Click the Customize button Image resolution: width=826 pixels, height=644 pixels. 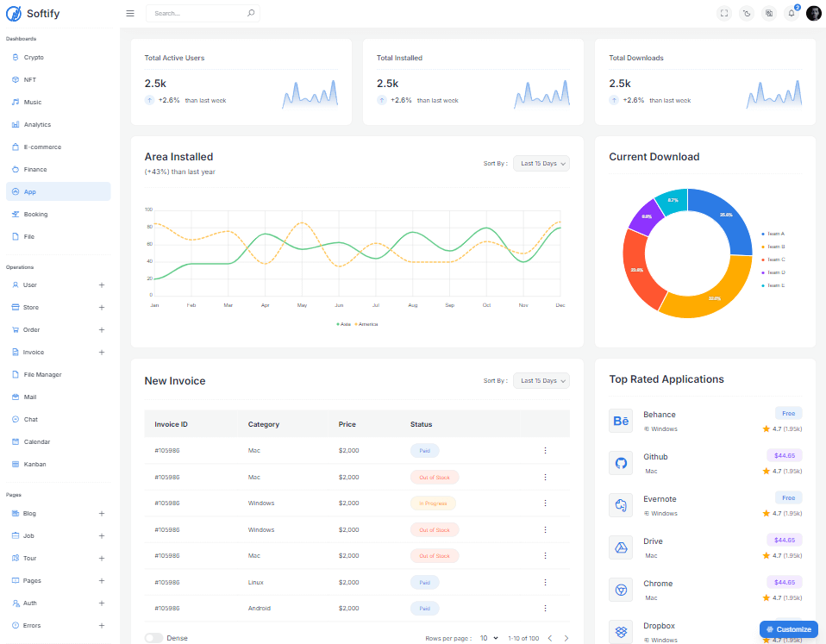tap(789, 629)
